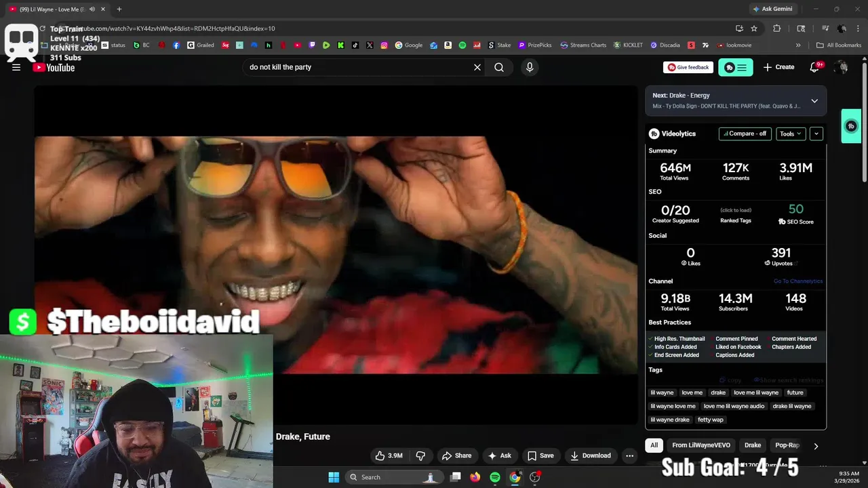Open the YouTube notifications bell
The width and height of the screenshot is (868, 488).
pyautogui.click(x=815, y=67)
